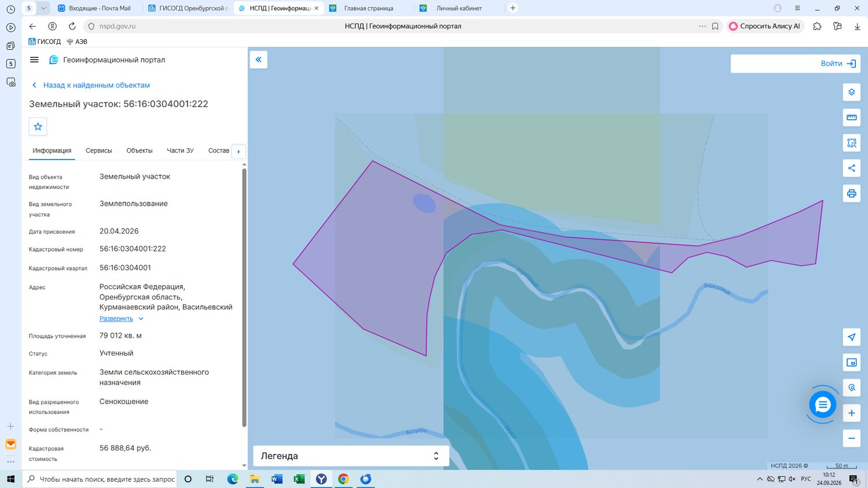Open the map layers tool

851,92
